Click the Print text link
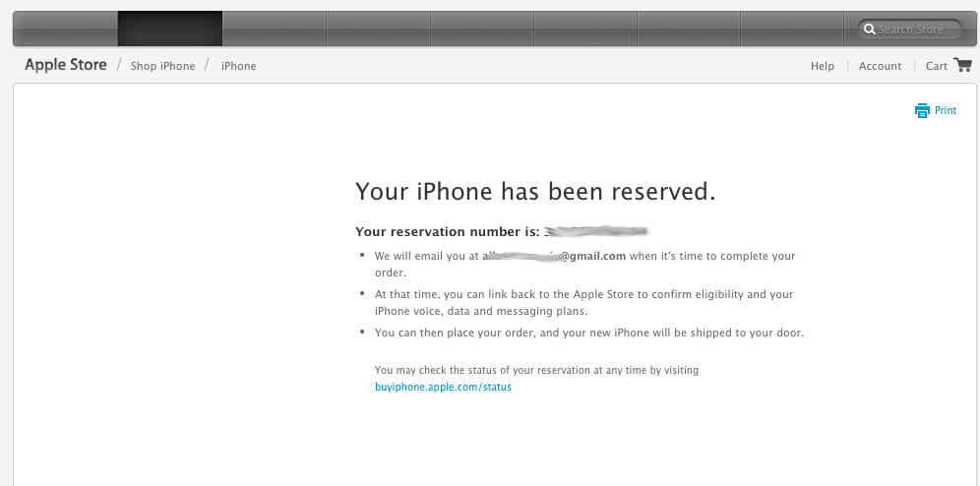This screenshot has width=980, height=486. pyautogui.click(x=945, y=110)
